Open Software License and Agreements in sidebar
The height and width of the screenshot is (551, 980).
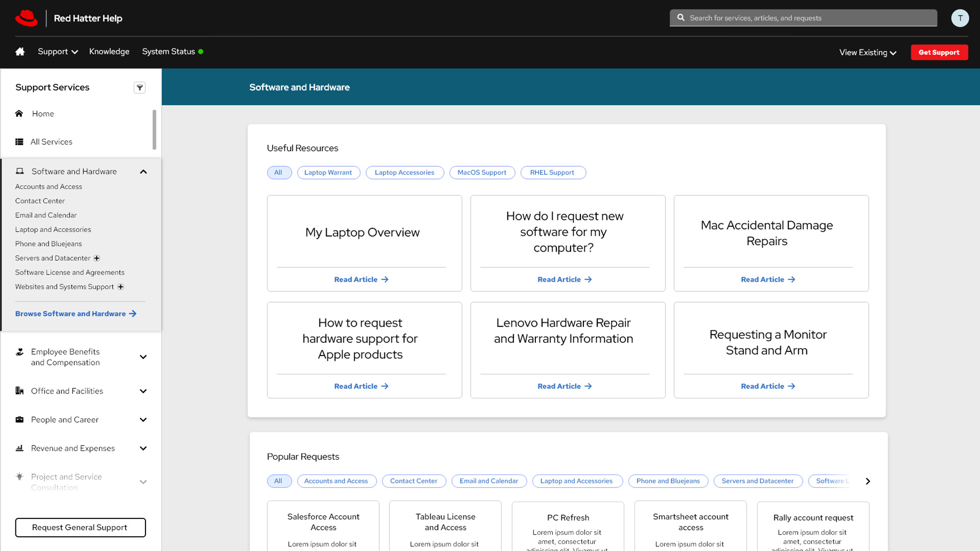pos(70,272)
